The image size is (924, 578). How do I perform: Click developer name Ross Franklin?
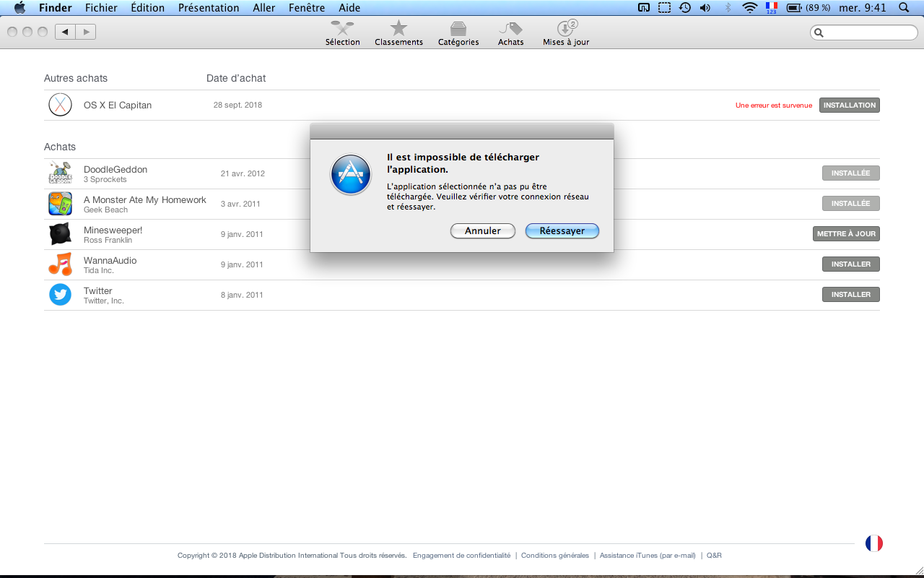click(x=108, y=240)
